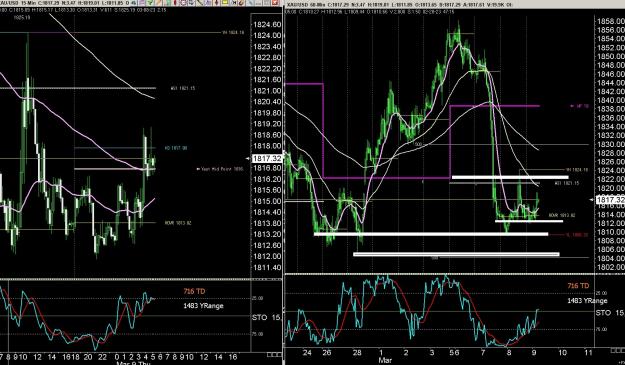Click the 1818.00 label on 15-min price axis

pos(267,146)
